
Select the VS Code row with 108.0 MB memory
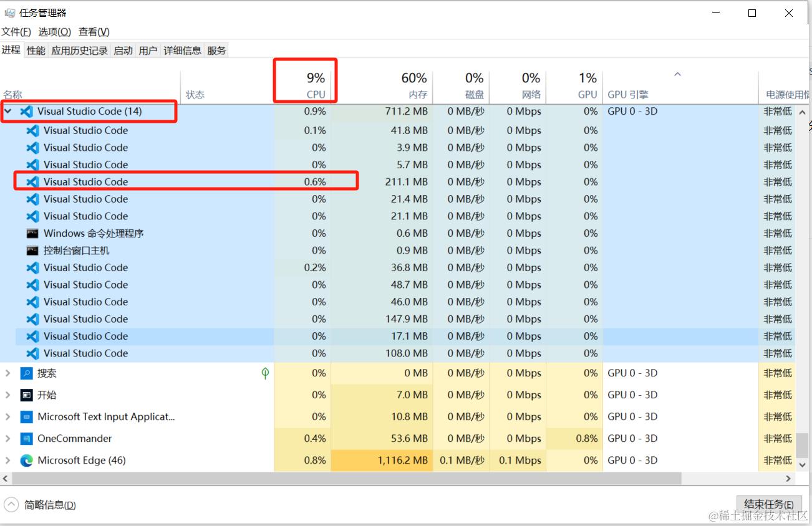[398, 353]
